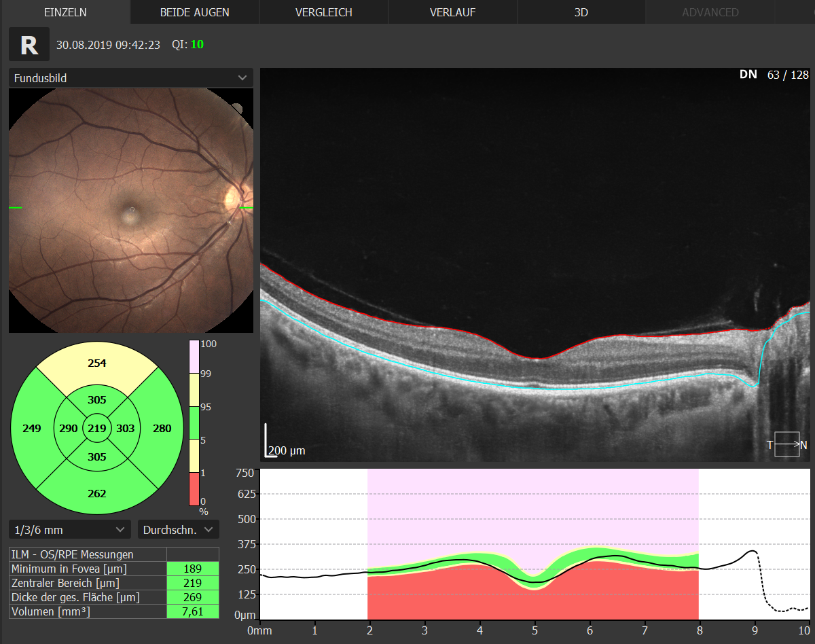Open the 3D tab
The image size is (815, 644).
[581, 12]
